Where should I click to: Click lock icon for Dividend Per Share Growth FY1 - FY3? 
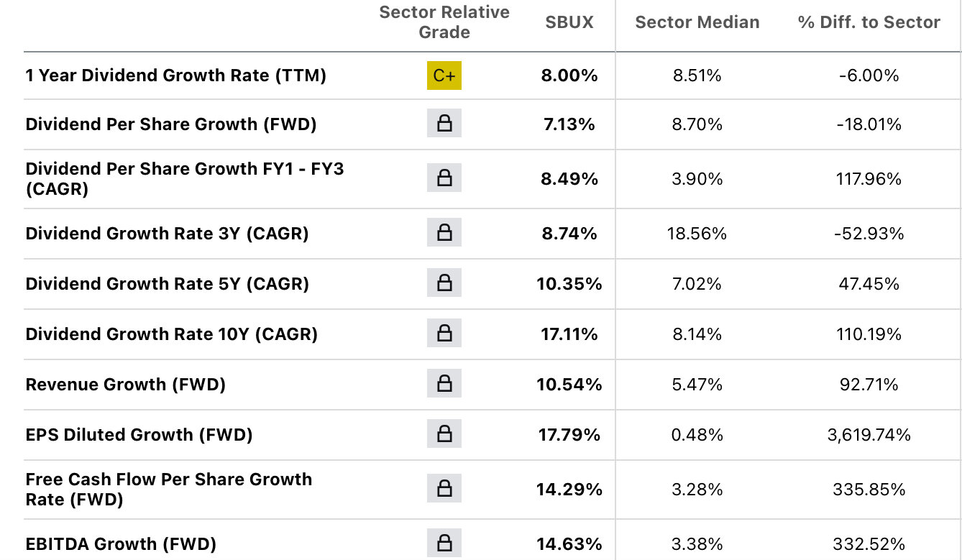444,178
